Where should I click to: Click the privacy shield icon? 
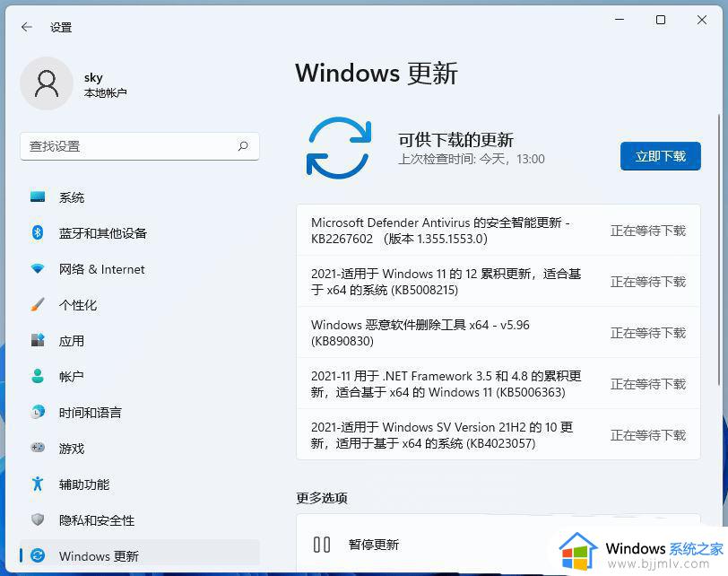[38, 519]
